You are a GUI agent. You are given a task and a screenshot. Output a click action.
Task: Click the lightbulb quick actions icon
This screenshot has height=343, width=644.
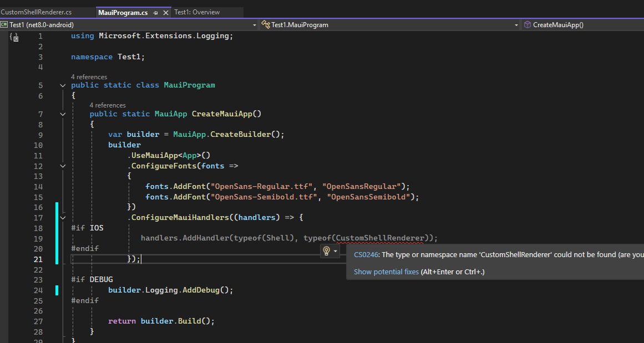point(327,250)
